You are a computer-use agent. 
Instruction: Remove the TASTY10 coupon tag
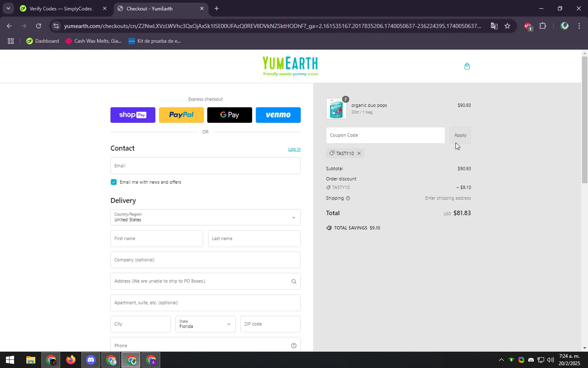[x=359, y=153]
